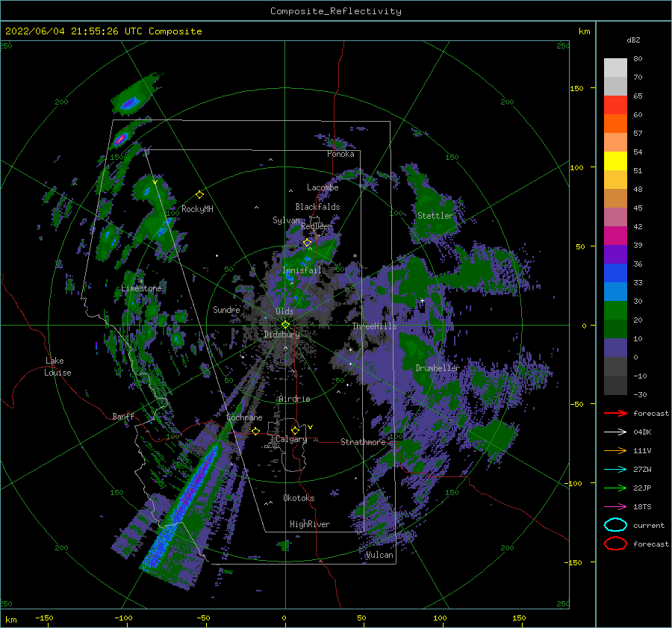672x628 pixels.
Task: Select the Sylvan label on the map
Action: pos(286,220)
